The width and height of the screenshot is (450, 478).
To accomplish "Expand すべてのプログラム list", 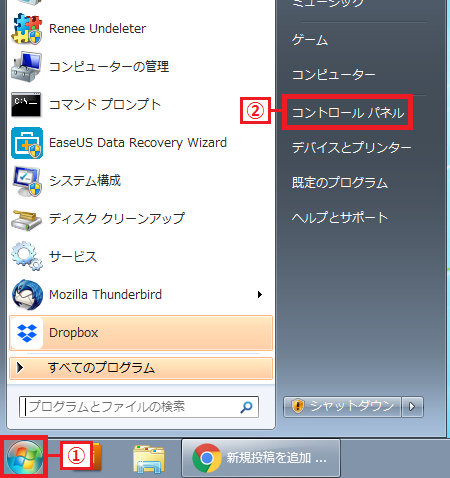I will pyautogui.click(x=141, y=368).
